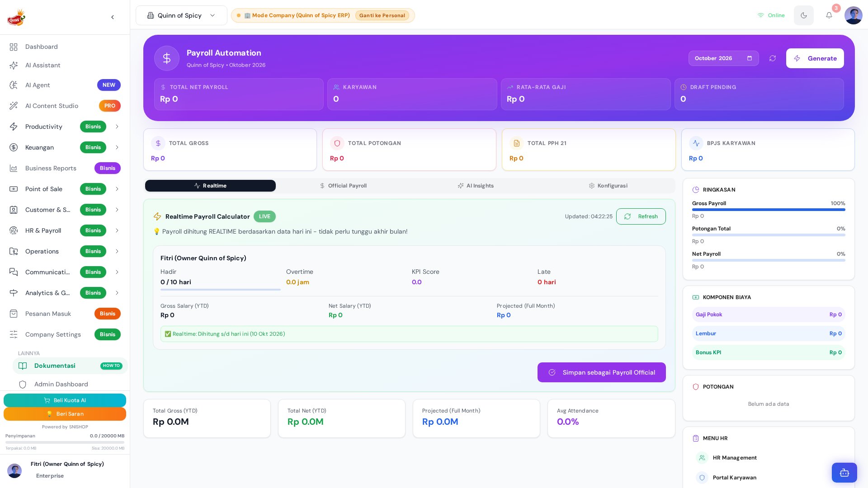
Task: Click the Admin Dashboard shield icon
Action: pyautogui.click(x=23, y=385)
